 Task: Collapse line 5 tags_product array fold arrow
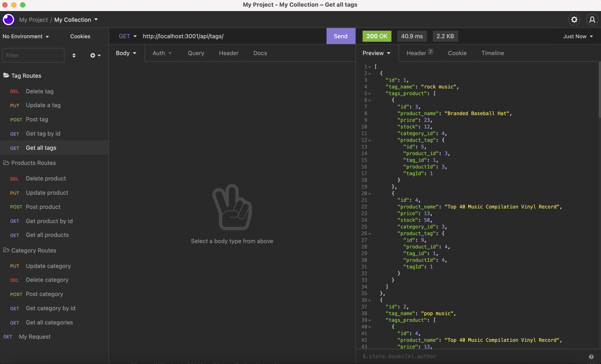click(370, 94)
